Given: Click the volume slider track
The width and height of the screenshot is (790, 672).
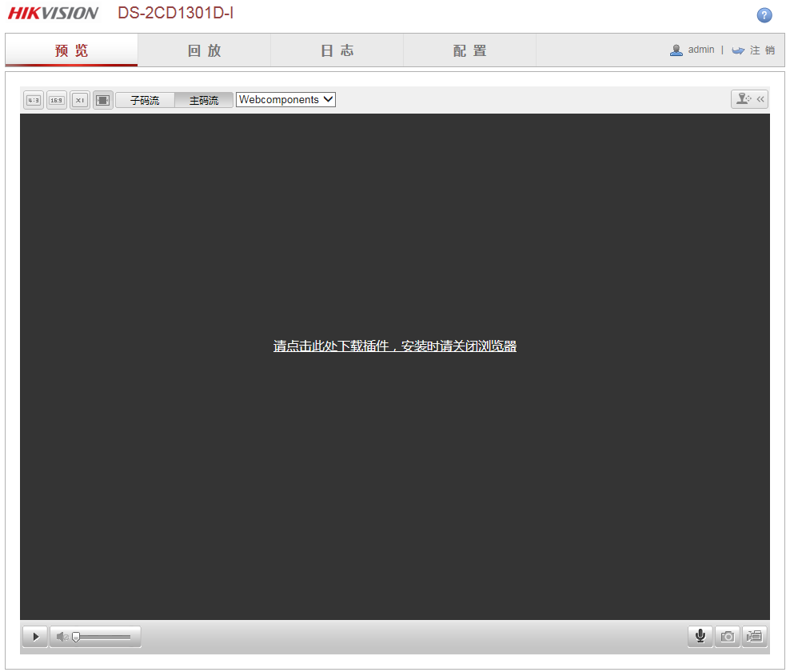Looking at the screenshot, I should tap(104, 637).
